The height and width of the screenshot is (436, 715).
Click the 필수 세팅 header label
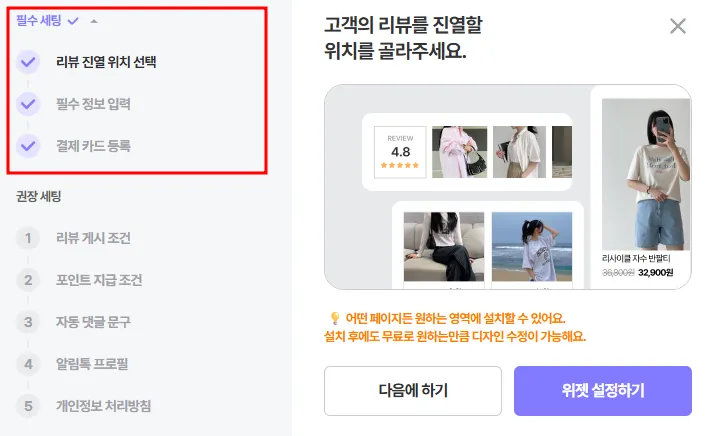[x=39, y=21]
